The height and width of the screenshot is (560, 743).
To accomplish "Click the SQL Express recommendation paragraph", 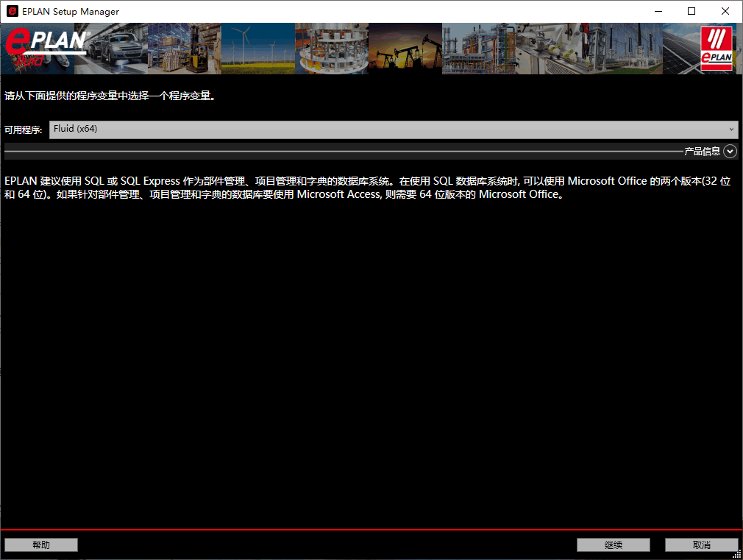I will tap(368, 188).
